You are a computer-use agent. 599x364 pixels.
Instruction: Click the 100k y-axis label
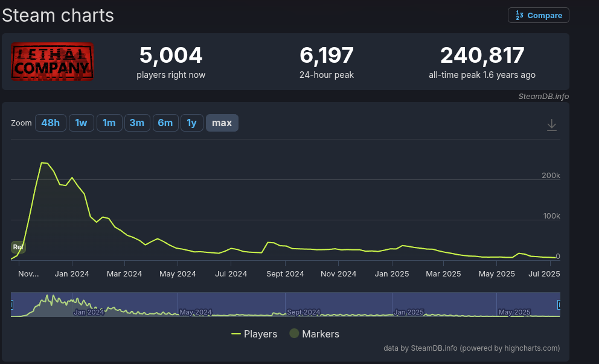[x=552, y=216]
